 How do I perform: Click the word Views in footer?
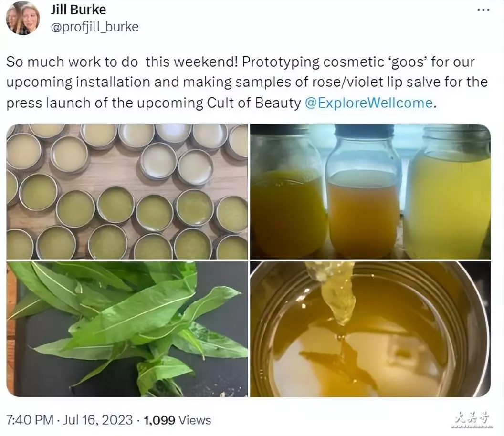click(195, 420)
